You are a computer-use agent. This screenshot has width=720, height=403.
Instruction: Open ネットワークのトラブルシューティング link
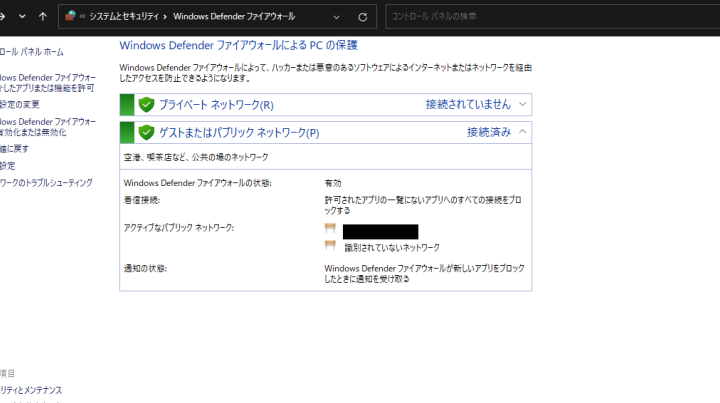[46, 183]
